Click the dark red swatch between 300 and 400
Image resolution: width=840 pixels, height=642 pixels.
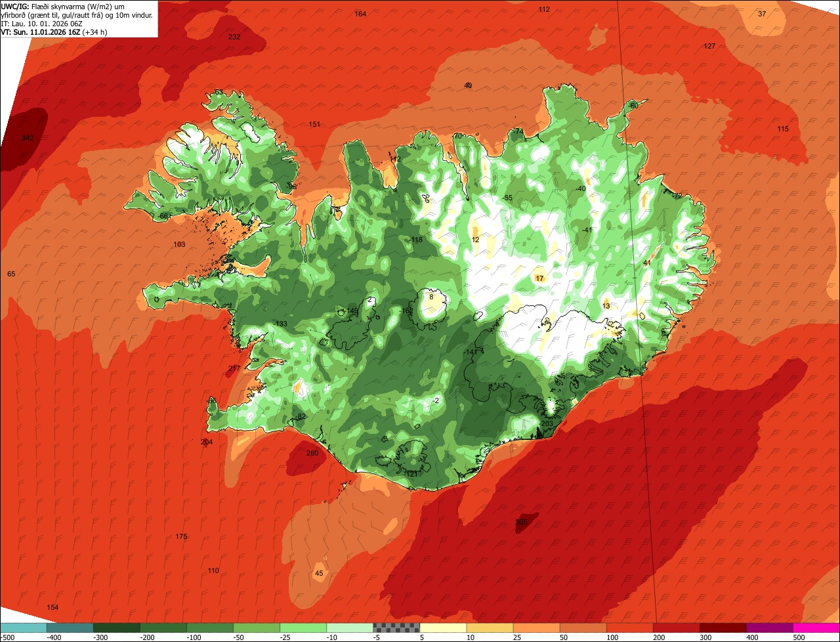click(x=723, y=628)
